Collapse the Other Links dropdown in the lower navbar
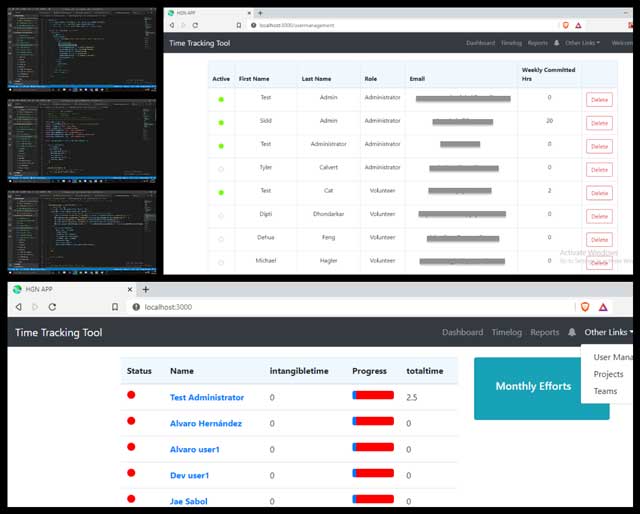This screenshot has height=514, width=640. point(607,332)
